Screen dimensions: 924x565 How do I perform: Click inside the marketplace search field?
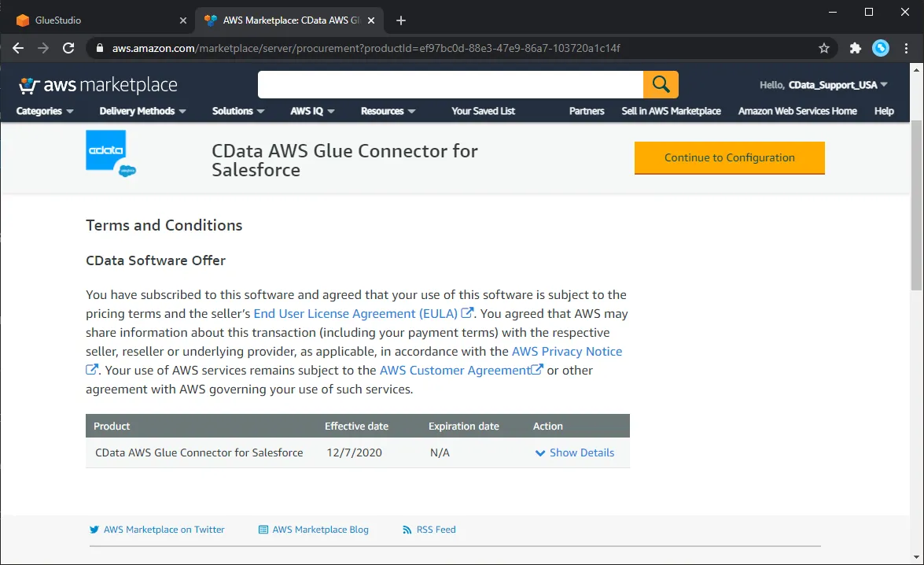448,84
